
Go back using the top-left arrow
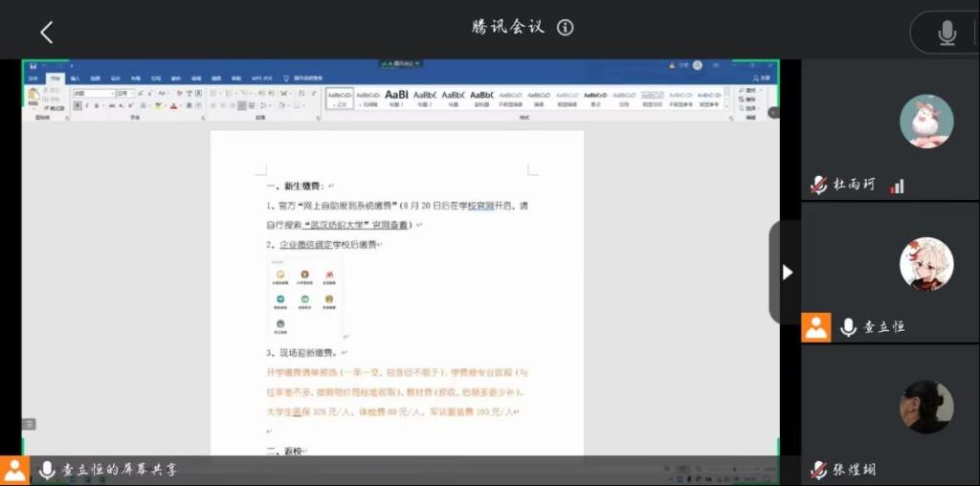pos(46,32)
